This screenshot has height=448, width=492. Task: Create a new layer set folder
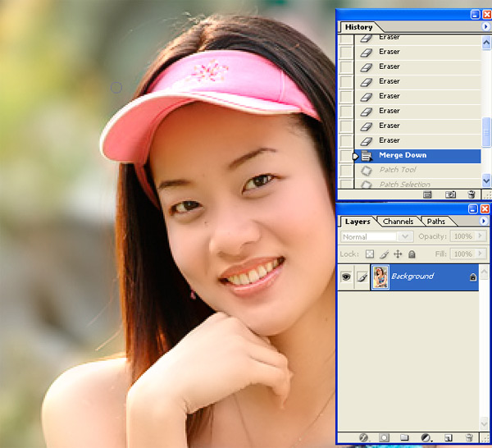[x=404, y=437]
